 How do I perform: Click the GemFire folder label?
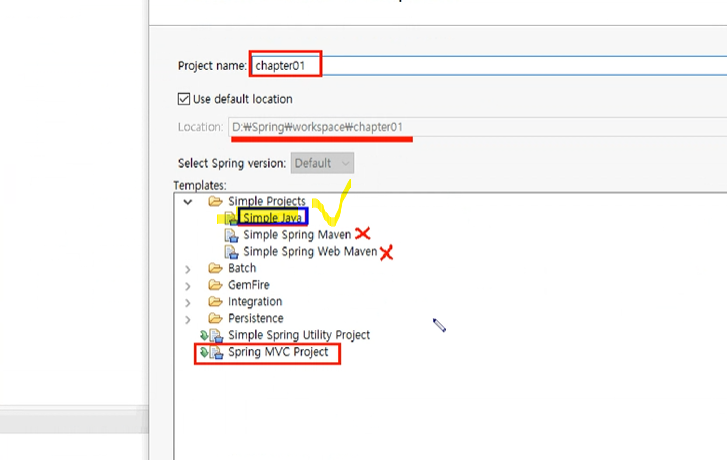(x=249, y=285)
